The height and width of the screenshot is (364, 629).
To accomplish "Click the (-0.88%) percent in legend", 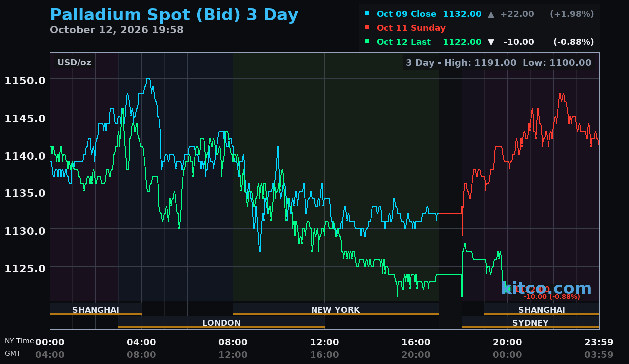I will pyautogui.click(x=573, y=42).
